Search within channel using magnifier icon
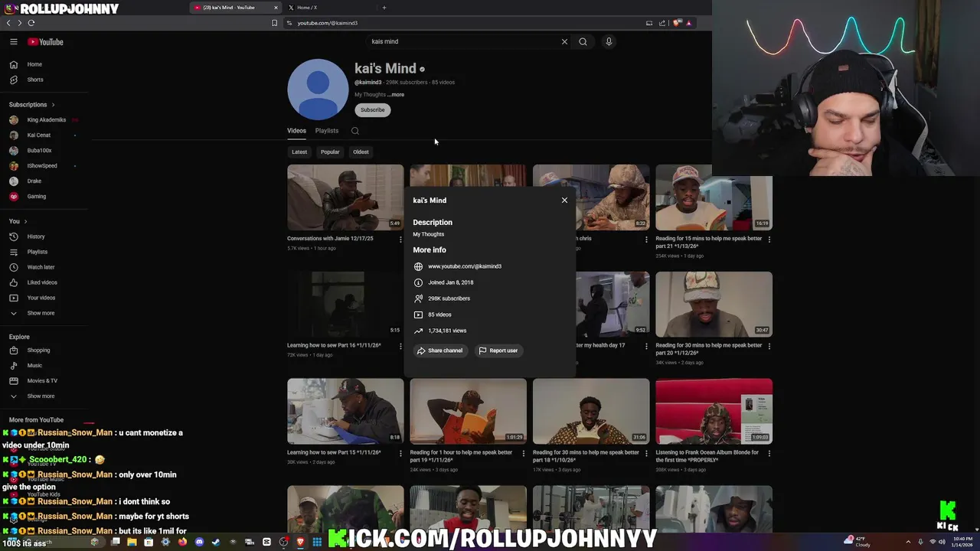 click(x=355, y=131)
